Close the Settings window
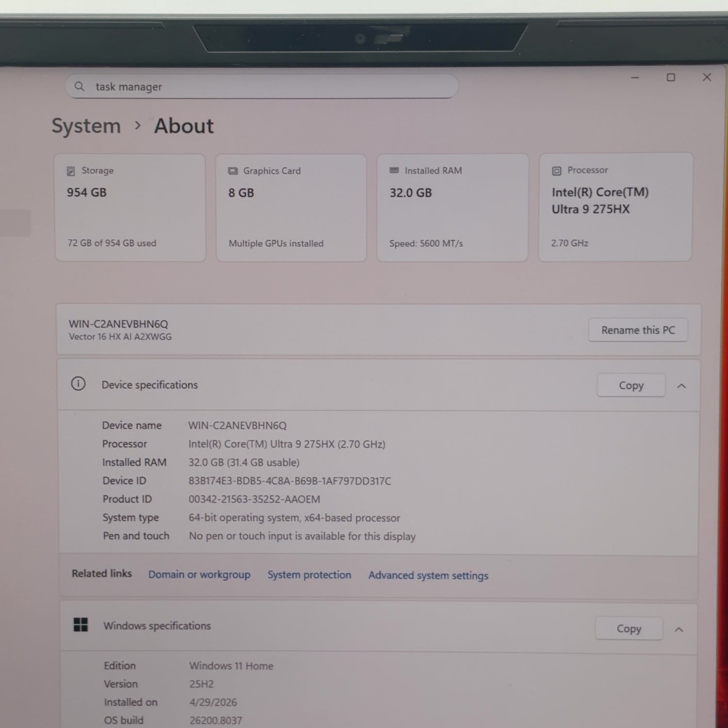Screen dimensions: 728x728 [x=707, y=77]
